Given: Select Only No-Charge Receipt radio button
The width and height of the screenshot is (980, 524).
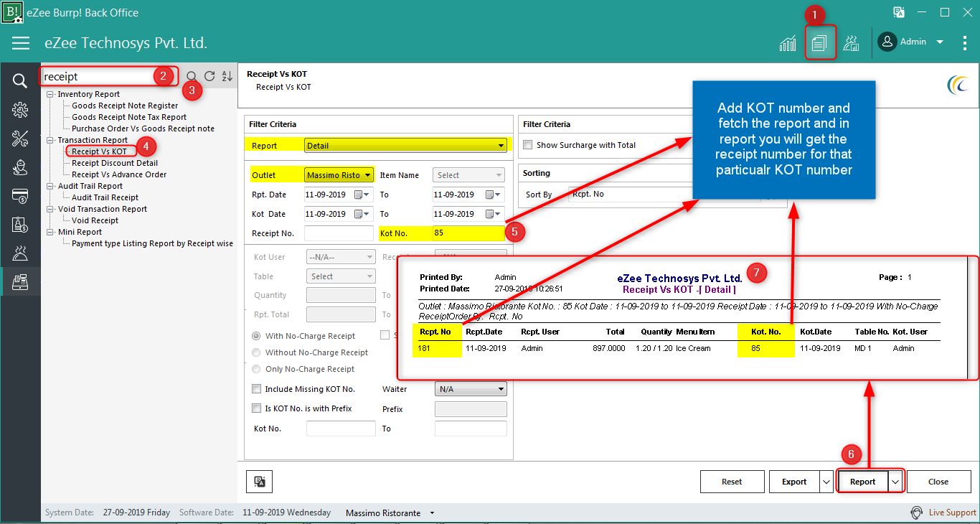Looking at the screenshot, I should click(256, 369).
